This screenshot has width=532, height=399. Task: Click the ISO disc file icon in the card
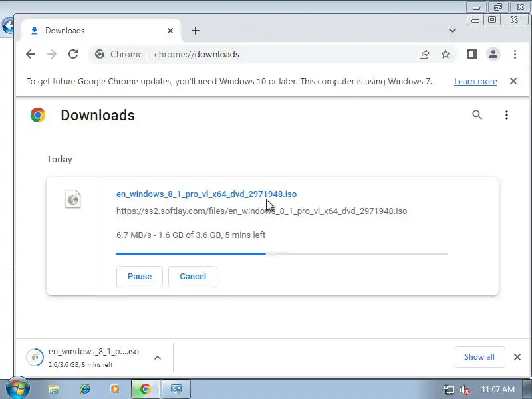tap(73, 199)
